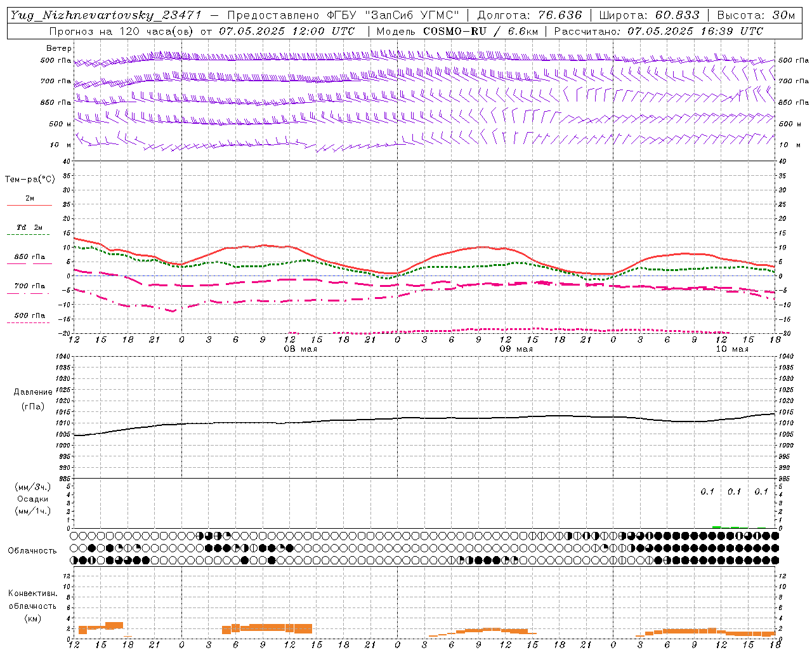Select the Давление pressure panel label

33,392
